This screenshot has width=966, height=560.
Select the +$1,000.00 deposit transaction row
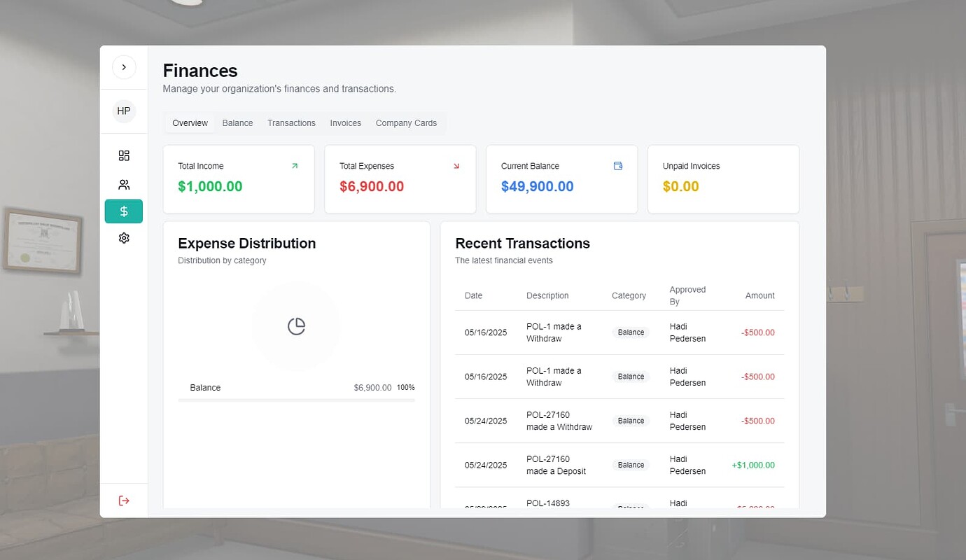click(619, 465)
